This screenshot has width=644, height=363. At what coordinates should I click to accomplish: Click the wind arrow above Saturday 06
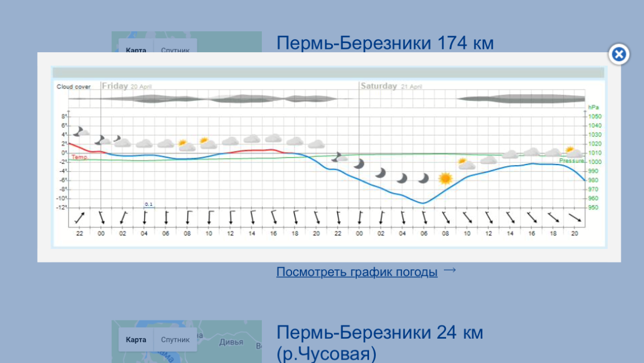424,217
